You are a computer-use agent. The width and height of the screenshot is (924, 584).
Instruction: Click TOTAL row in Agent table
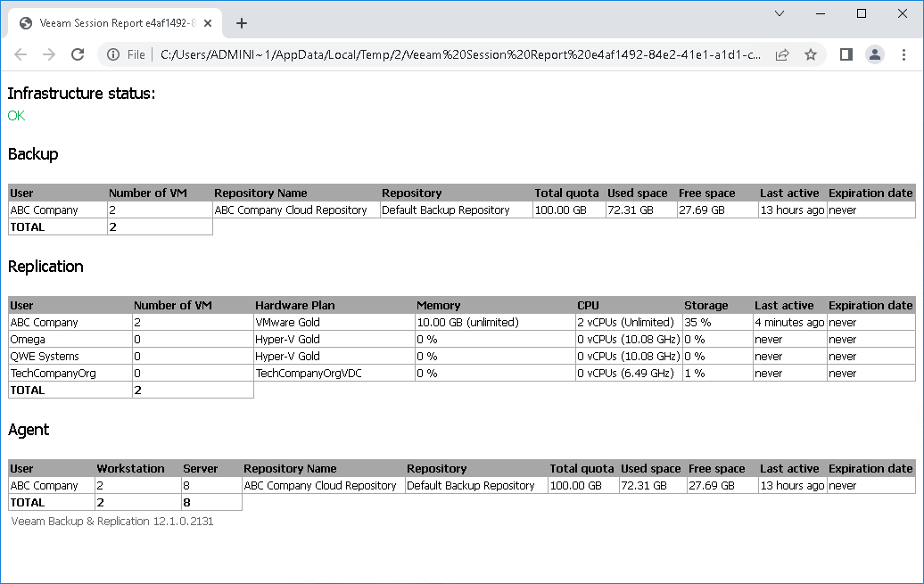click(125, 502)
